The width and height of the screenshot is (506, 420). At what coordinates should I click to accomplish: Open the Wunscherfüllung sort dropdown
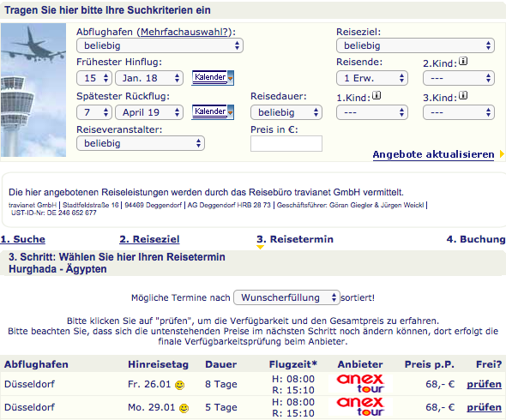tap(286, 297)
